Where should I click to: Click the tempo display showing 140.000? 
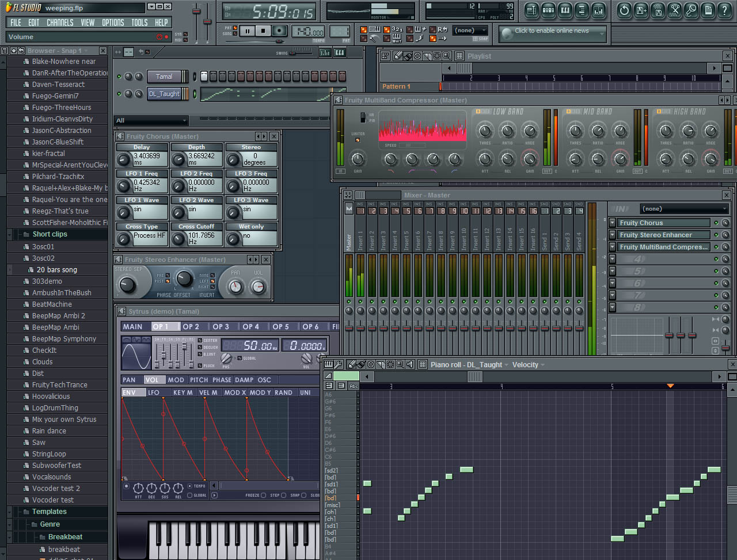pyautogui.click(x=307, y=32)
